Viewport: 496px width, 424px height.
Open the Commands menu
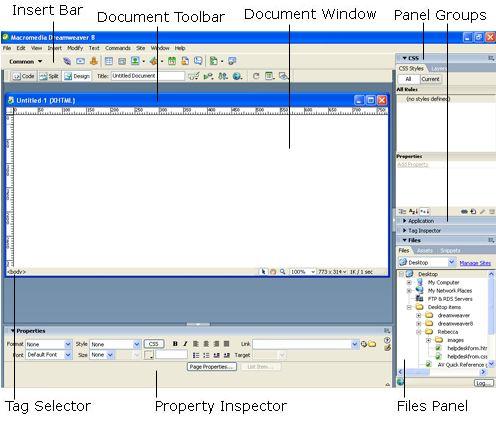(118, 48)
